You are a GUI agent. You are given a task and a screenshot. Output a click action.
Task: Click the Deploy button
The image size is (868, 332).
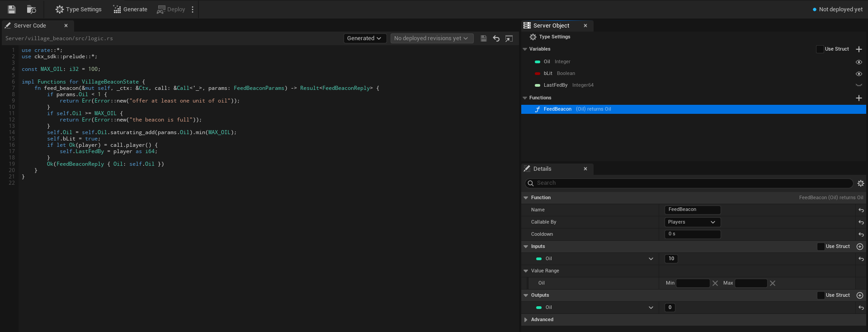[171, 9]
